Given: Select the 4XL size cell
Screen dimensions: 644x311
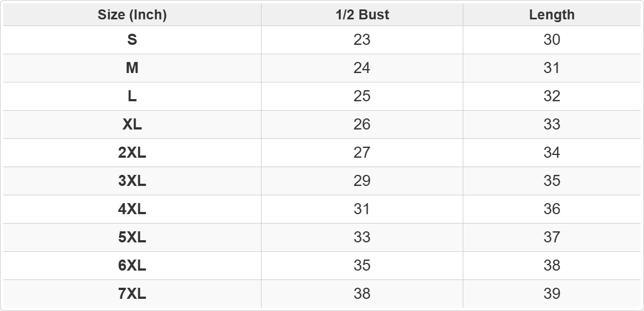Looking at the screenshot, I should pos(132,209).
